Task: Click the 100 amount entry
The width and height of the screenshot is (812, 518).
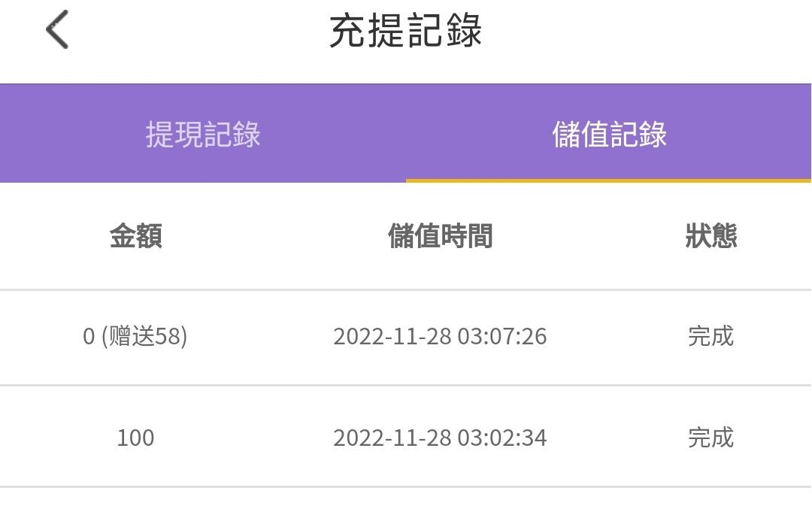Action: click(x=135, y=438)
